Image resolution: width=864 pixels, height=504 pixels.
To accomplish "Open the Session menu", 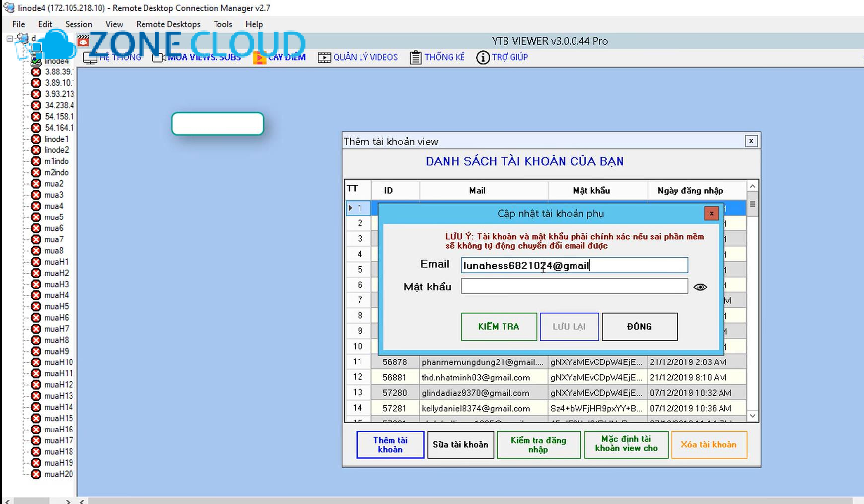I will click(x=78, y=24).
